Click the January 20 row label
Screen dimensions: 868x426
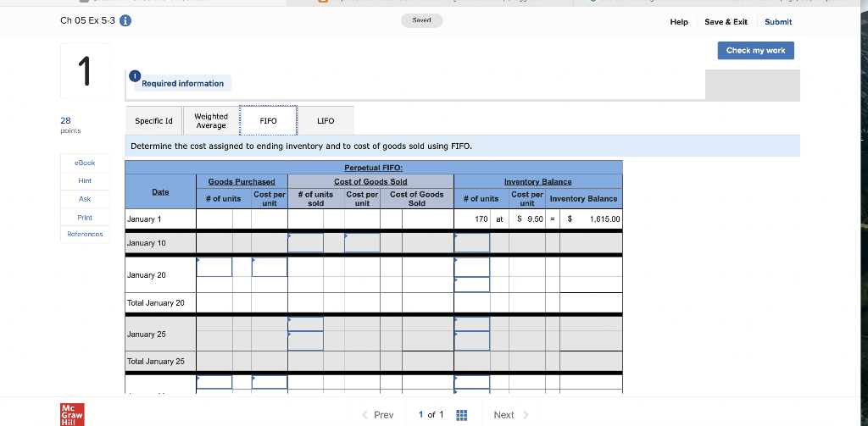coord(146,275)
